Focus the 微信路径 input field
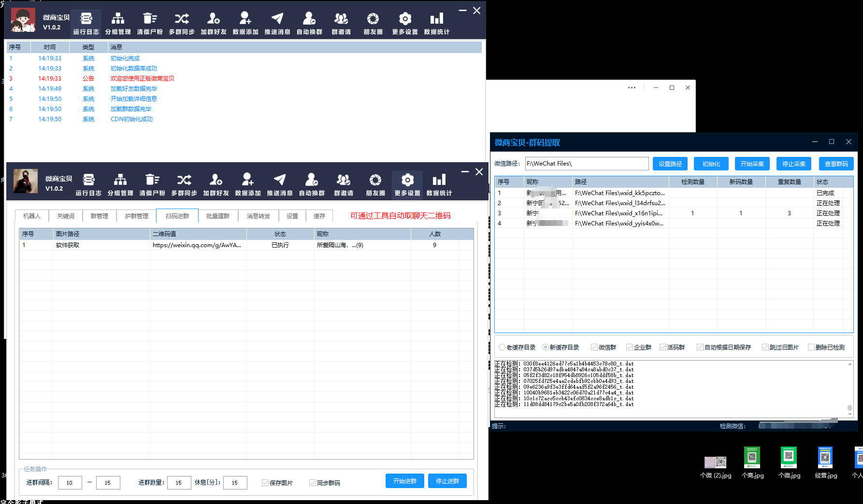This screenshot has width=863, height=504. point(587,164)
